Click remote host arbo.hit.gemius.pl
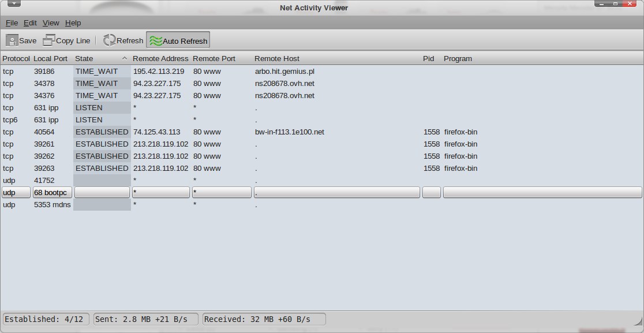 tap(284, 72)
